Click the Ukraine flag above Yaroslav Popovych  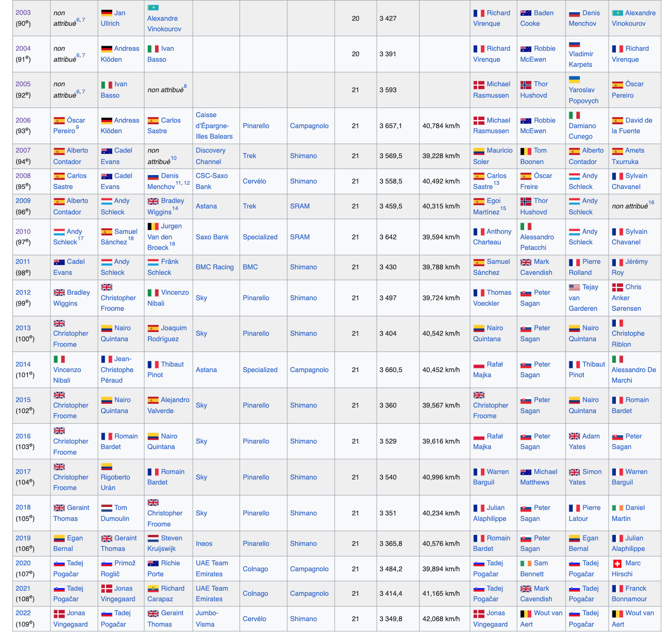point(574,79)
